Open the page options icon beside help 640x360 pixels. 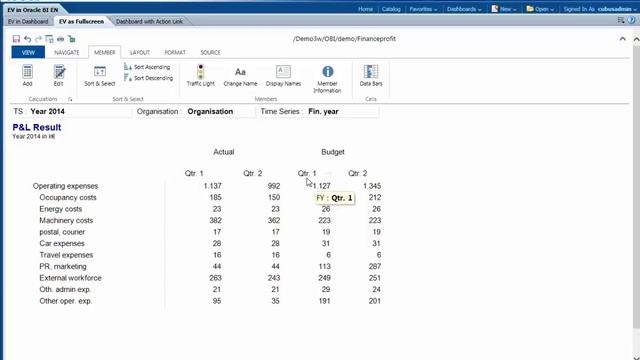[x=621, y=20]
